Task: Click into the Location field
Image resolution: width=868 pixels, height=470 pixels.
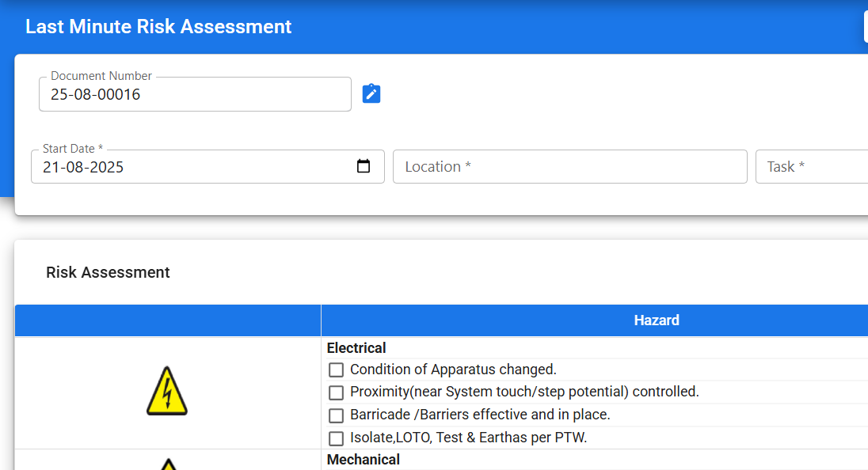Action: click(569, 167)
